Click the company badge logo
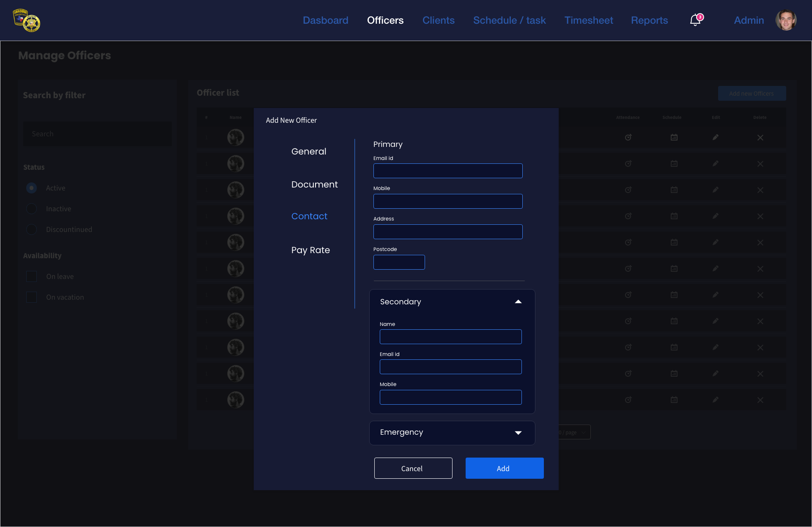The image size is (812, 527). (x=26, y=20)
